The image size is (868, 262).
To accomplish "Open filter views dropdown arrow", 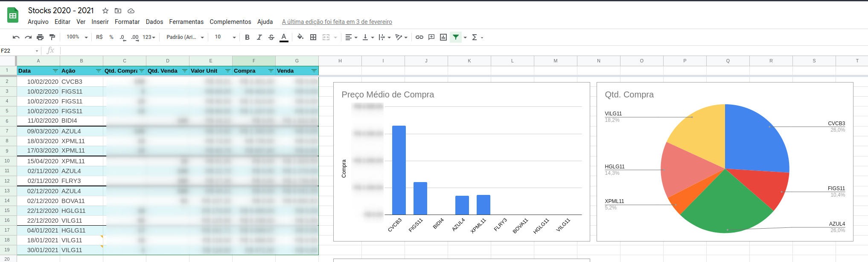I will (x=465, y=38).
